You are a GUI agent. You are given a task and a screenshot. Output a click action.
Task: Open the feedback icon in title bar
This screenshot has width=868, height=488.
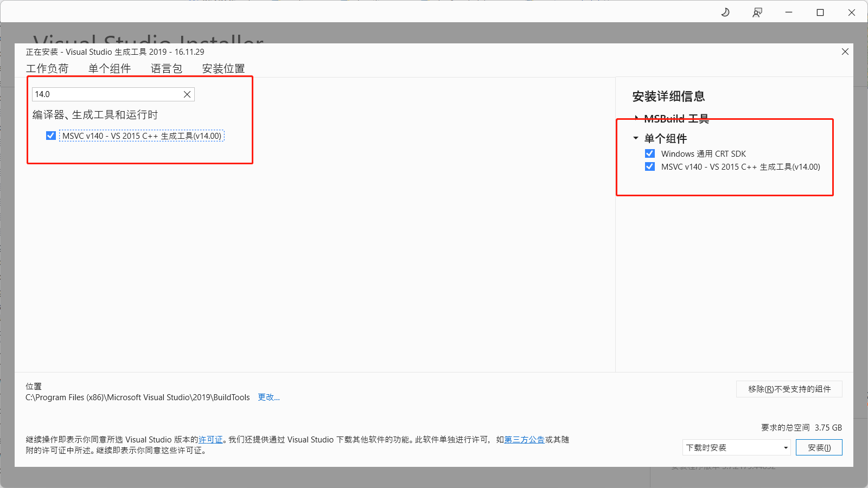click(x=757, y=12)
